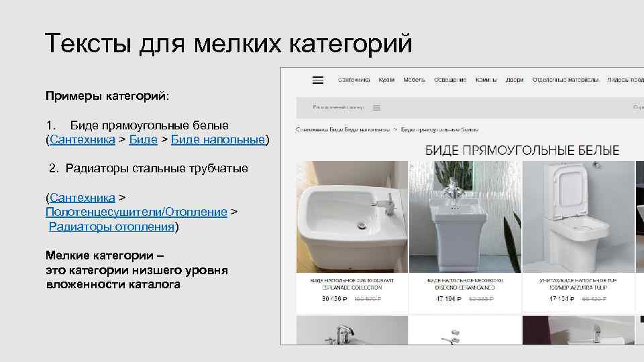The height and width of the screenshot is (362, 644).
Task: Open the Освещение menu item
Action: click(x=450, y=80)
